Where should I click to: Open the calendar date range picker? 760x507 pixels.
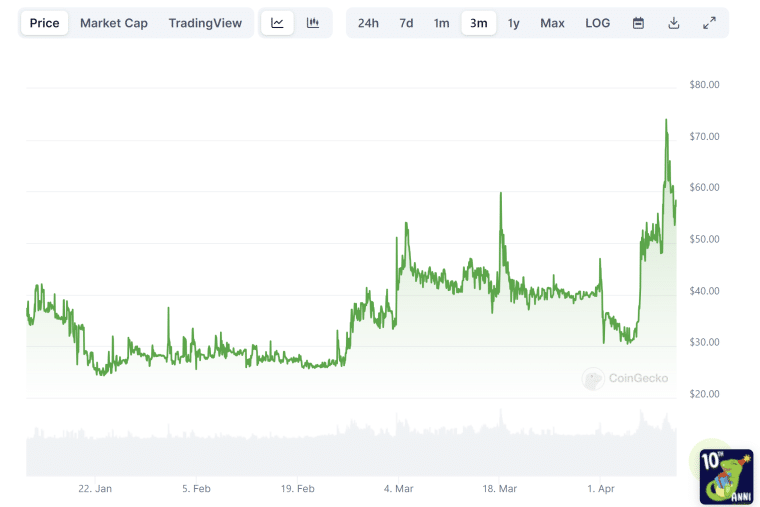pos(638,23)
